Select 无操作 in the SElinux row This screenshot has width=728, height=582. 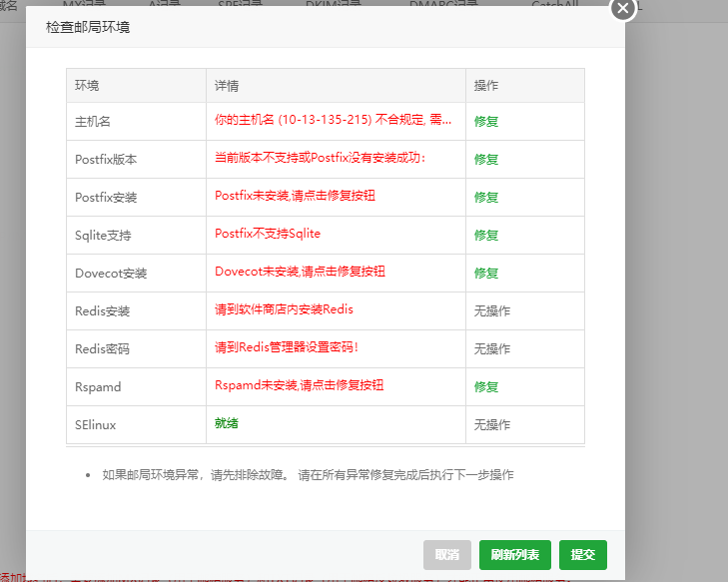pyautogui.click(x=492, y=425)
